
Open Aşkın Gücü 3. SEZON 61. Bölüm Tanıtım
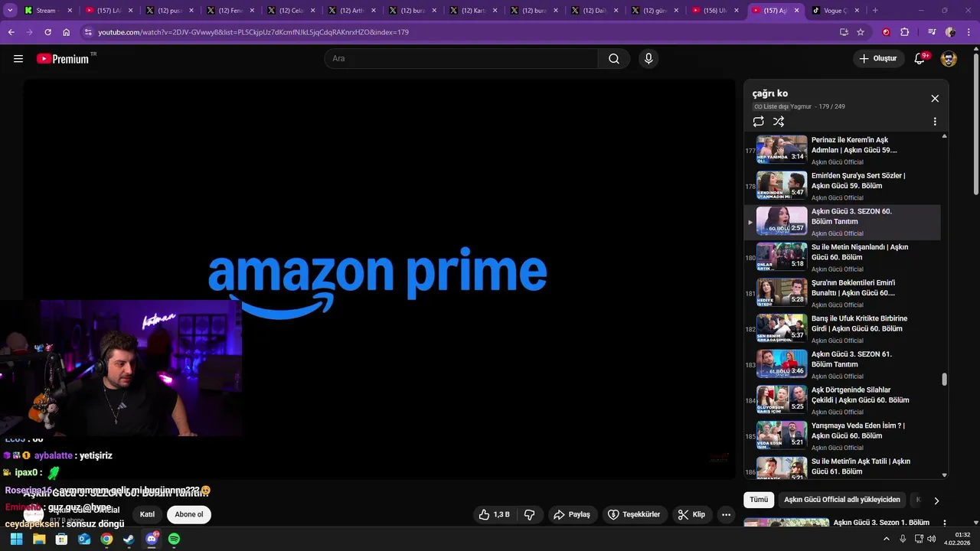click(842, 364)
